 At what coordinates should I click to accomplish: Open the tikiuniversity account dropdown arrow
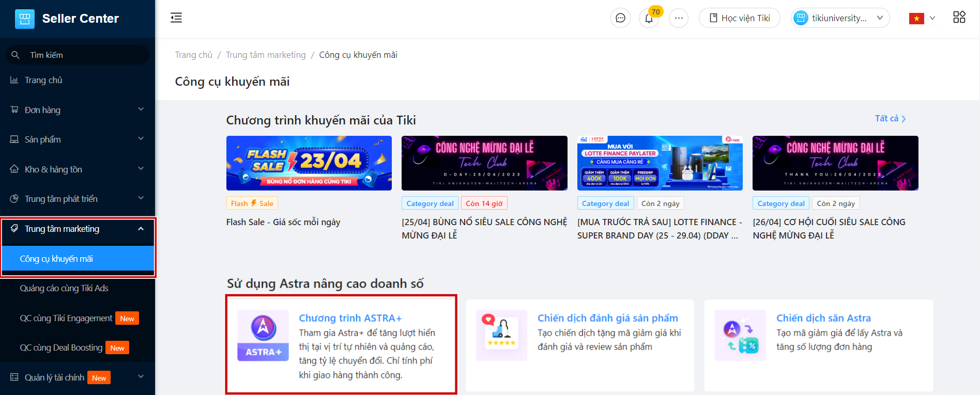[880, 18]
